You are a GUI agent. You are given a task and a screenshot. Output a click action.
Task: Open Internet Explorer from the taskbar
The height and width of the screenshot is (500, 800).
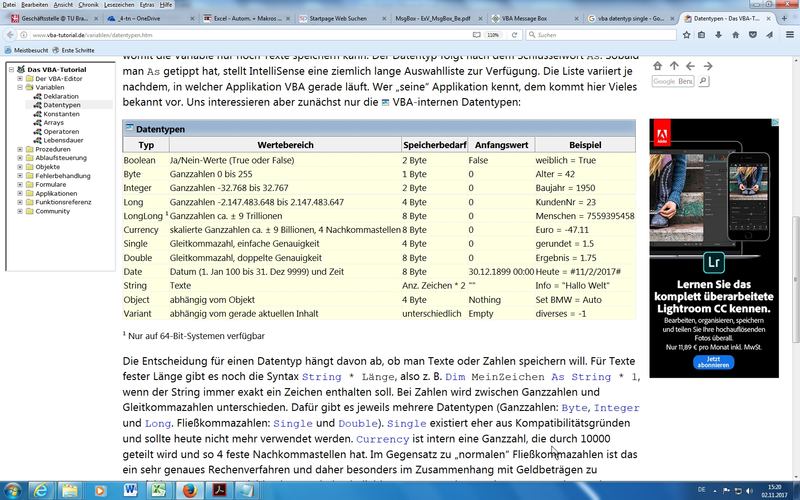click(x=41, y=490)
